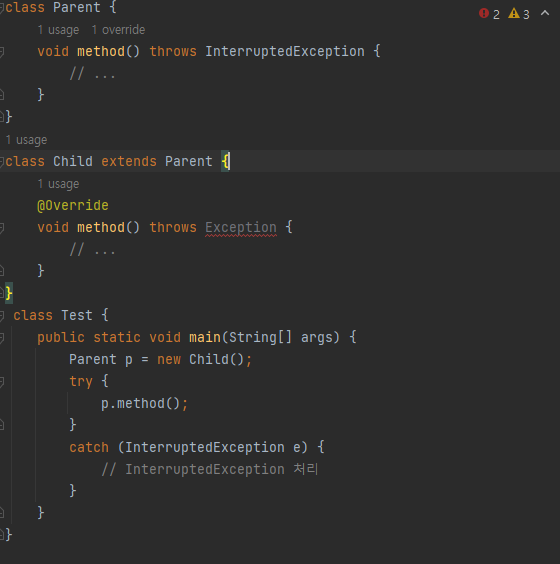
Task: Click 'main' method name
Action: point(205,337)
